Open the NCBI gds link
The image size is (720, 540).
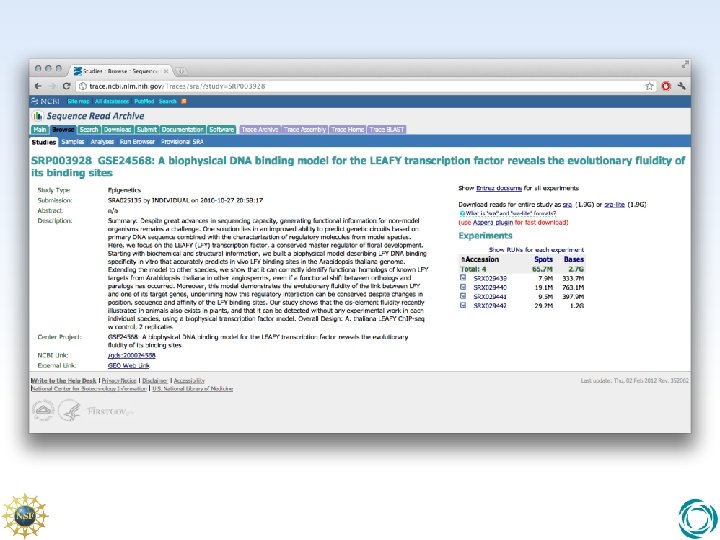[x=131, y=355]
